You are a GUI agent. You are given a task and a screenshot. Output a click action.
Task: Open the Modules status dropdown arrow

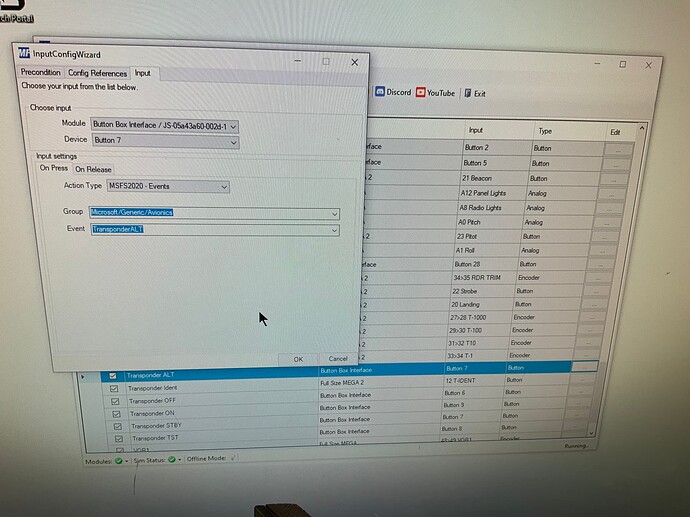point(126,462)
